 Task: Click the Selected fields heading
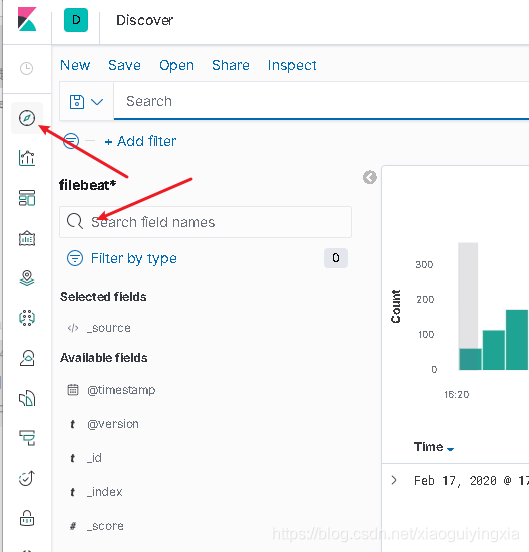[x=103, y=296]
